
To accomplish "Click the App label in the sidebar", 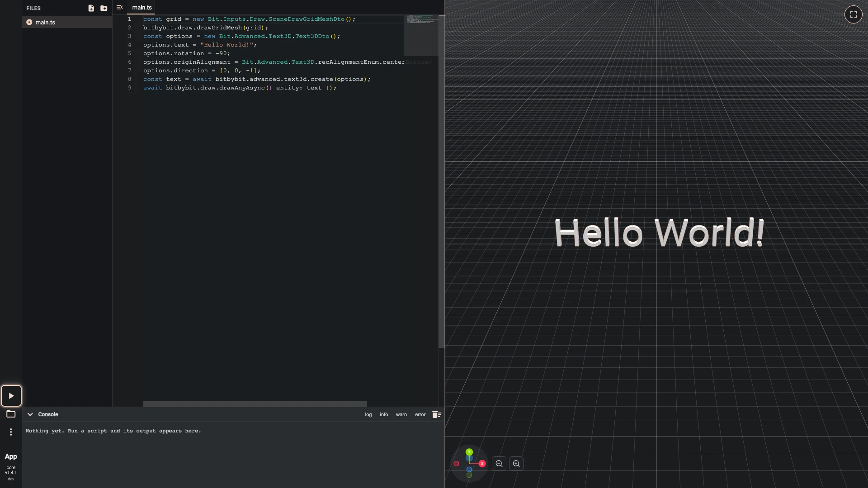I will (x=11, y=457).
